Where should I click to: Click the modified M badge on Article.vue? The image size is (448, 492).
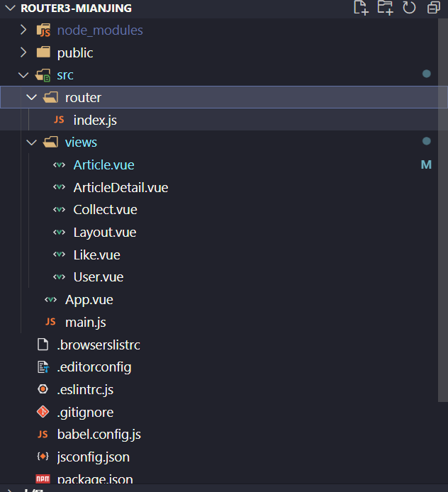pyautogui.click(x=426, y=165)
